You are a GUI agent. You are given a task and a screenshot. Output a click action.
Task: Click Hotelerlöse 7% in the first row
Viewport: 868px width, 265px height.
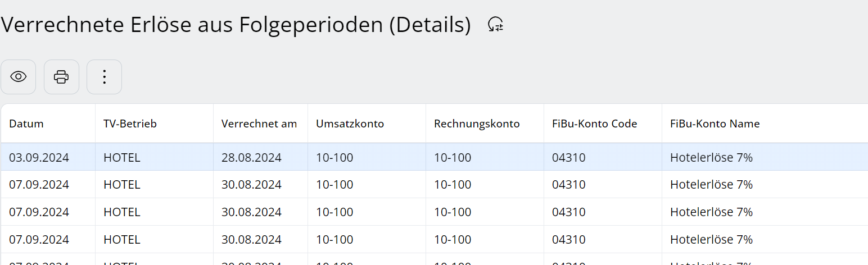[x=711, y=158]
